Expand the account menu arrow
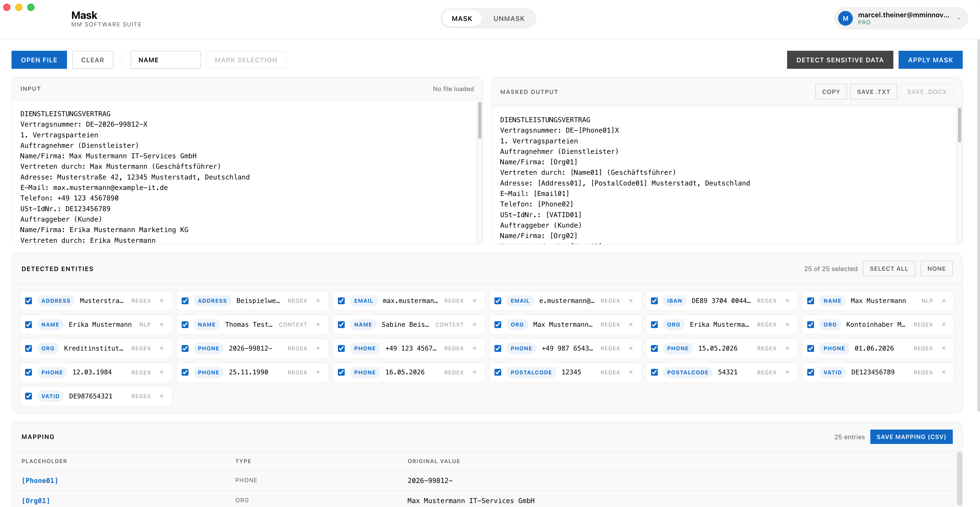Viewport: 980px width, 507px height. tap(958, 18)
